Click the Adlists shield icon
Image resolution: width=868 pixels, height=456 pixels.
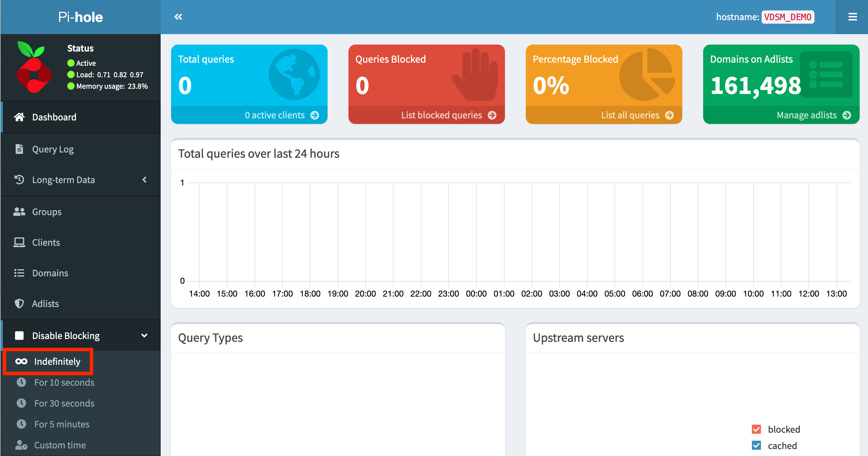(19, 304)
